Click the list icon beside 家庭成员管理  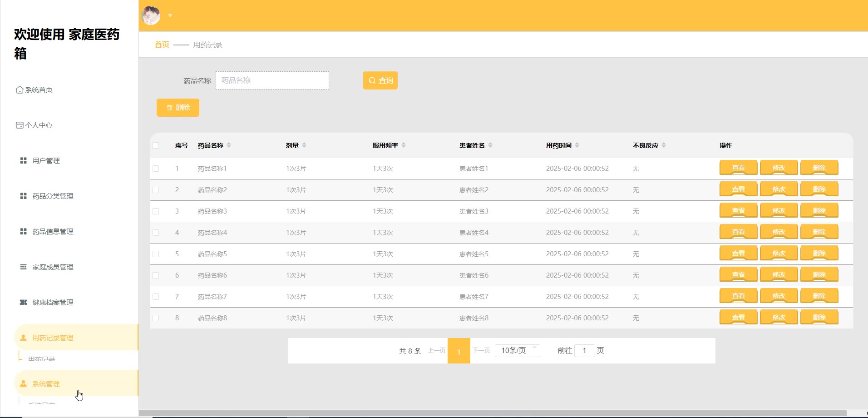(x=24, y=267)
